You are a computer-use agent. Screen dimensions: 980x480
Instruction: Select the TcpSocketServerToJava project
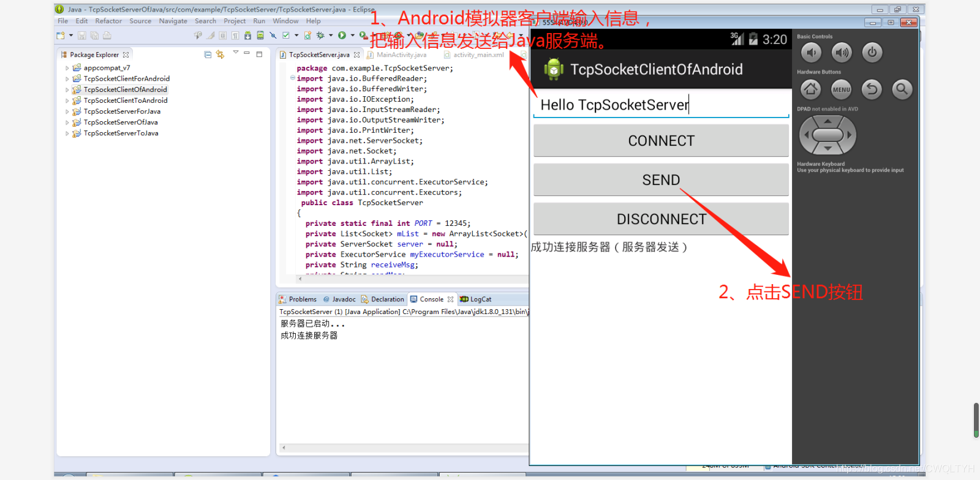pyautogui.click(x=121, y=133)
